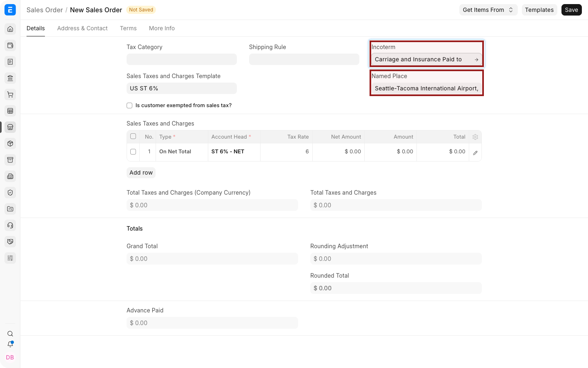Open the handshake icon in sidebar
This screenshot has height=368, width=588.
(10, 242)
